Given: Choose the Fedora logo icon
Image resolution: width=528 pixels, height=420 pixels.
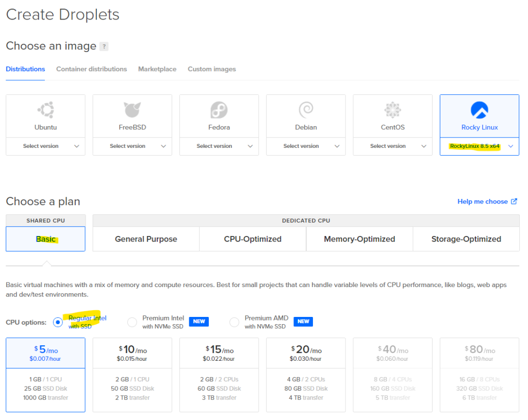Looking at the screenshot, I should [219, 110].
